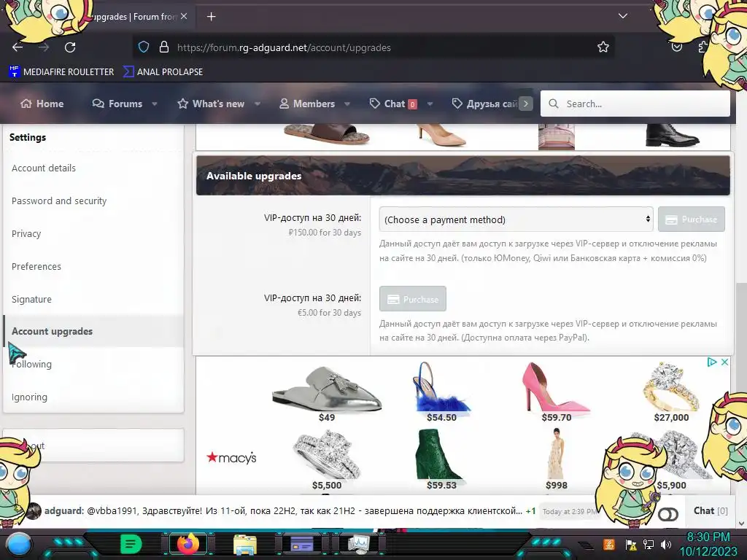This screenshot has width=747, height=560.
Task: Click the address bar URL
Action: point(284,47)
